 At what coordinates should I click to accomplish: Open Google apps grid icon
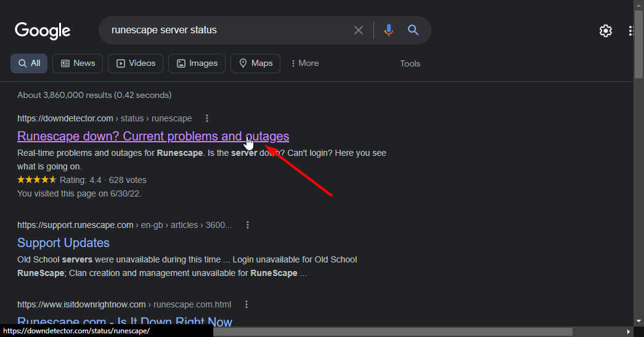(632, 31)
